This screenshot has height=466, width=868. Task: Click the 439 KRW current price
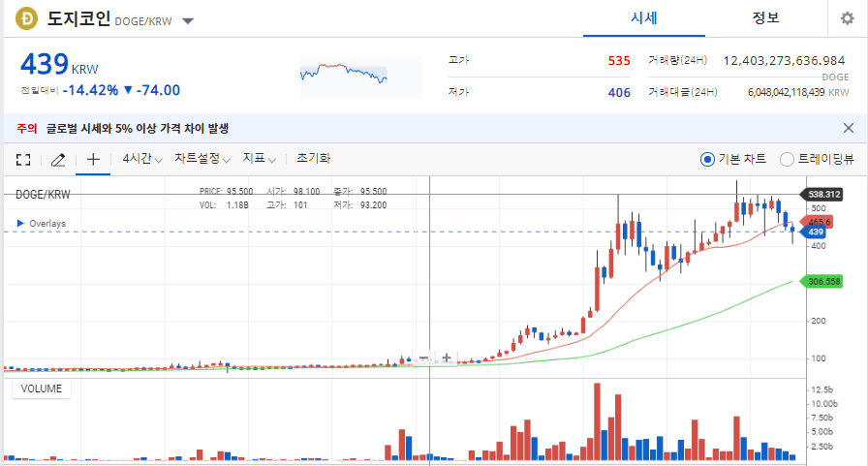coord(59,64)
